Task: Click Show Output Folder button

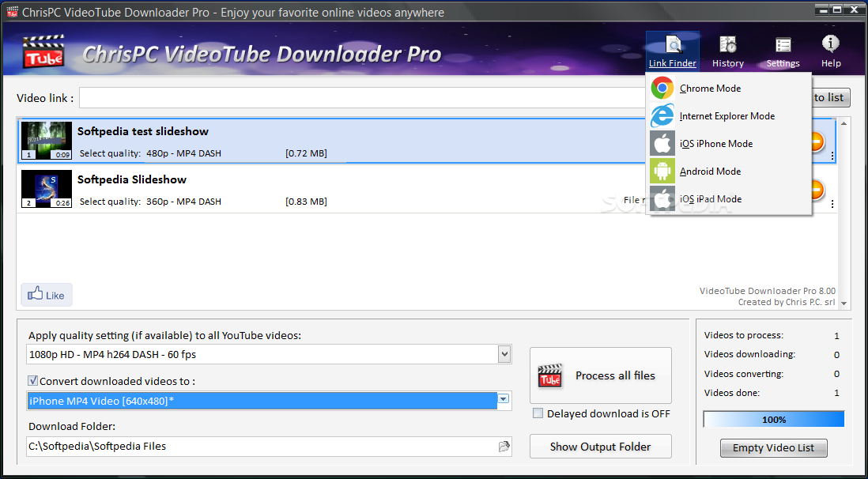Action: pyautogui.click(x=601, y=447)
